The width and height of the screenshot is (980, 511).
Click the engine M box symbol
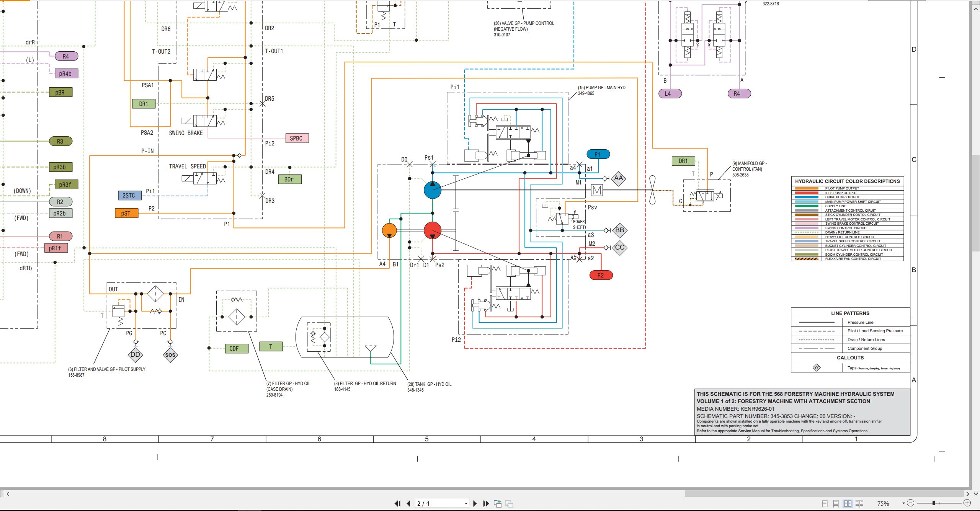(x=597, y=190)
